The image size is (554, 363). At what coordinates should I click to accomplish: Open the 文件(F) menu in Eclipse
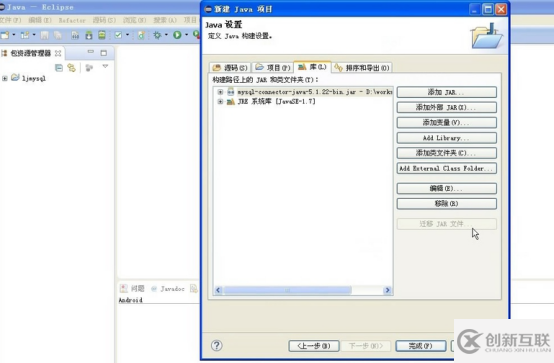click(x=10, y=20)
